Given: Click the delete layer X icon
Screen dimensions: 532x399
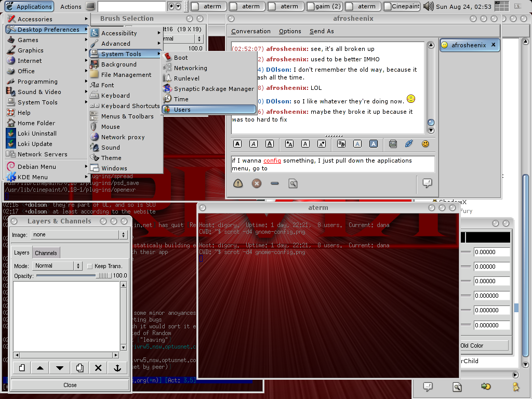Looking at the screenshot, I should click(x=98, y=368).
